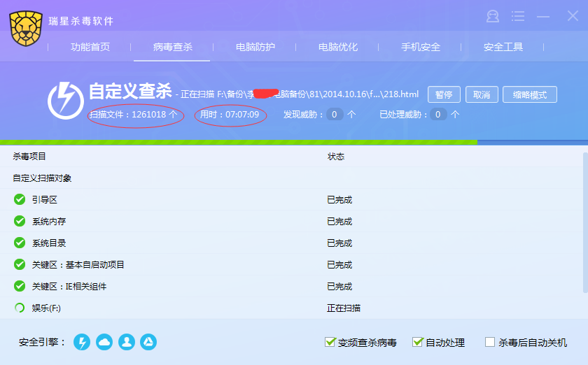Click 正在扫描 status of 娱乐(F:)

[344, 308]
